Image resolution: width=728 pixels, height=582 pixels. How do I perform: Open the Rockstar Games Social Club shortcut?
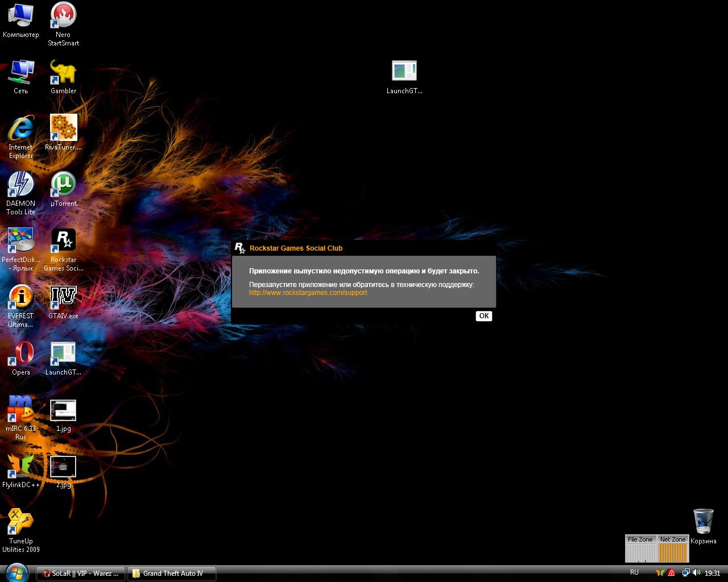click(x=63, y=240)
